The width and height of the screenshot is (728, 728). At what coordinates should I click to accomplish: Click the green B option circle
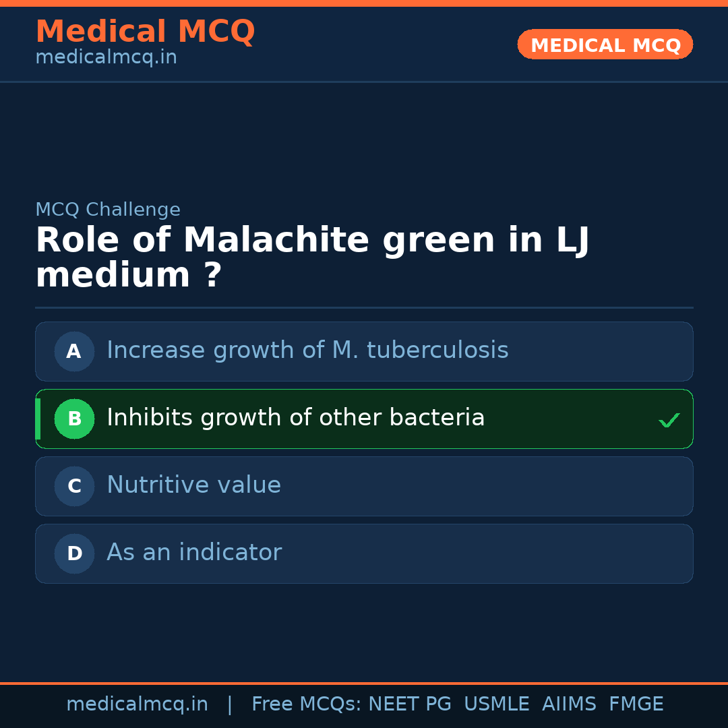(x=74, y=419)
